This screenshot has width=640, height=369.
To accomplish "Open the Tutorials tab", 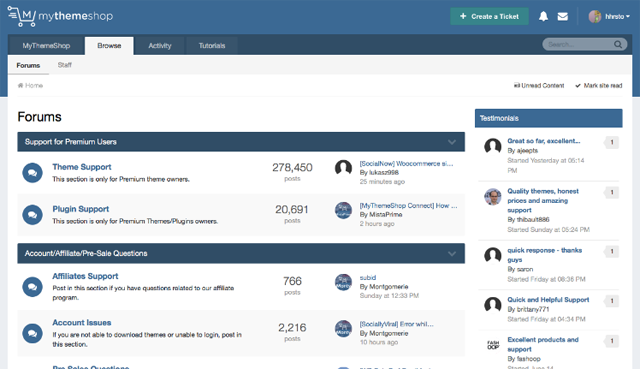I will (x=212, y=46).
